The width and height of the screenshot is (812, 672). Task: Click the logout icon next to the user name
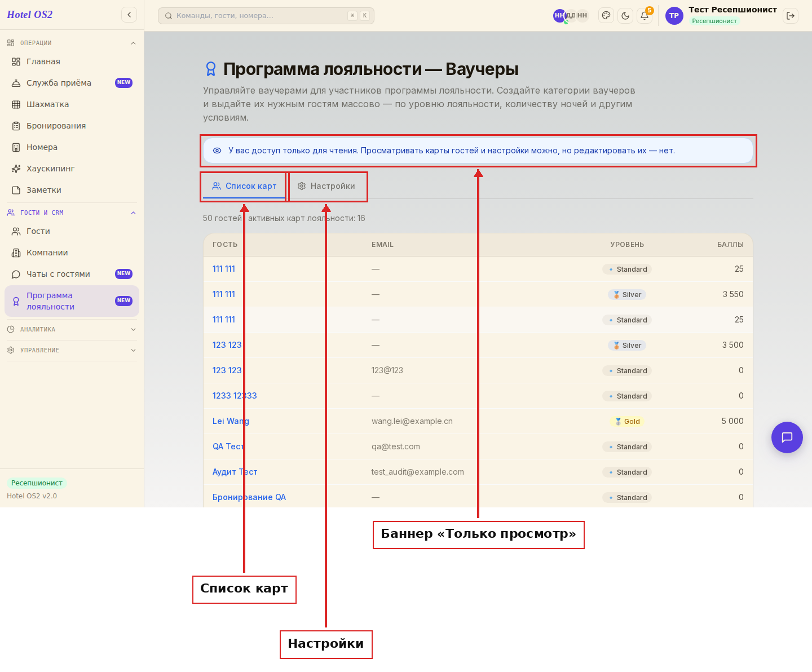pos(791,16)
